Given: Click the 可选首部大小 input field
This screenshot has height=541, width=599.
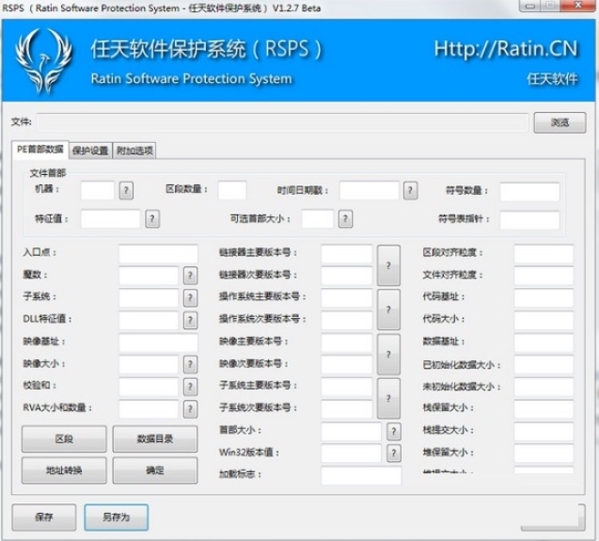Looking at the screenshot, I should pos(317,219).
